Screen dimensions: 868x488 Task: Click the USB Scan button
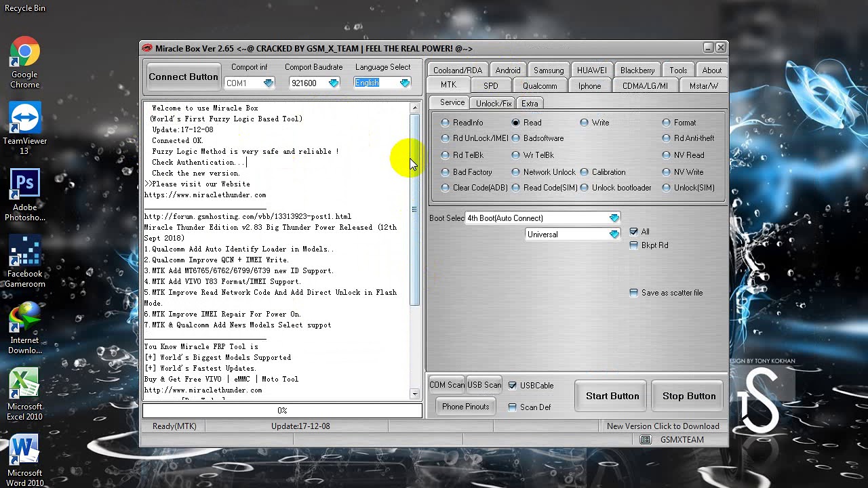pyautogui.click(x=484, y=385)
